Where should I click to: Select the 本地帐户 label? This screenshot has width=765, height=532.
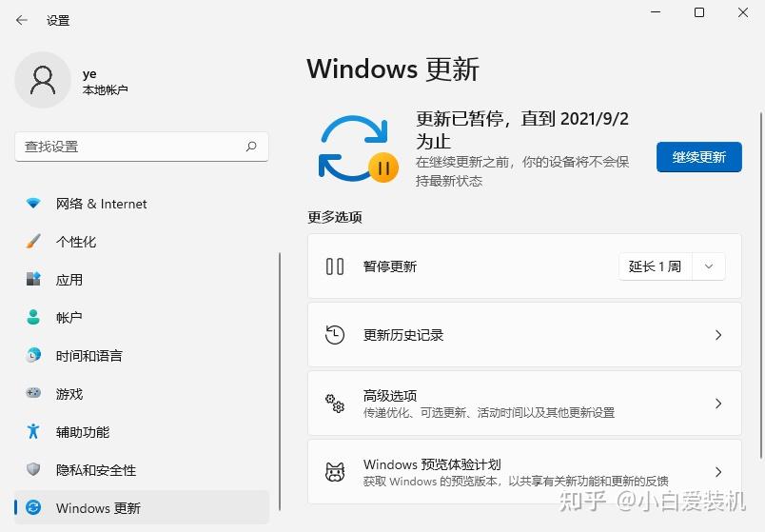pos(106,90)
